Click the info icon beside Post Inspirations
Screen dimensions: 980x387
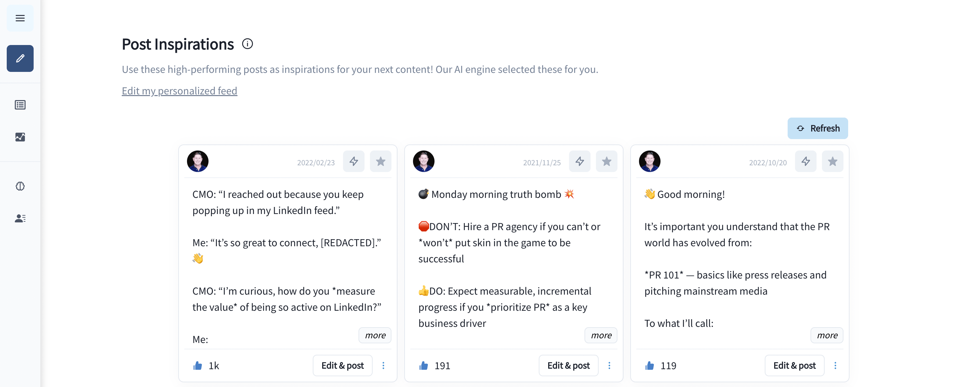247,44
